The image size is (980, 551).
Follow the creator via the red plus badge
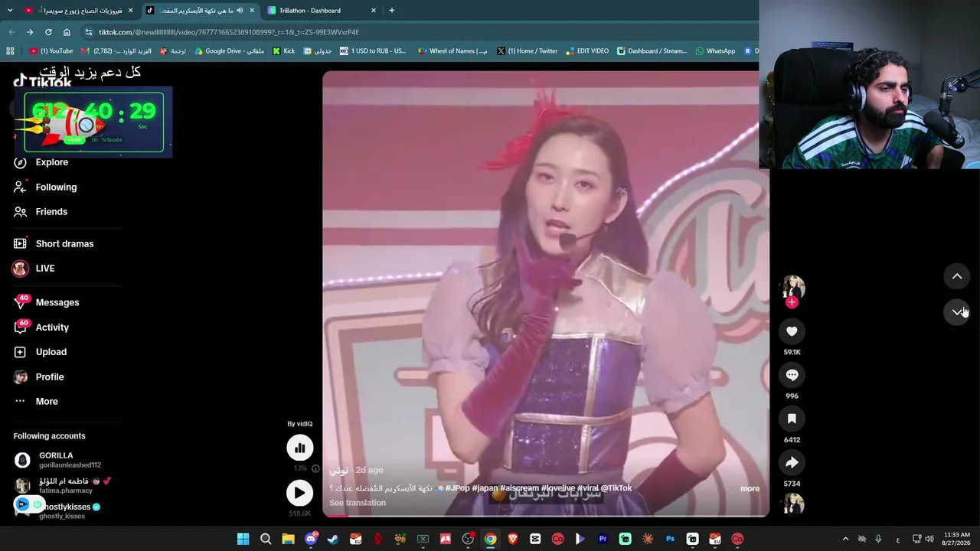(792, 302)
